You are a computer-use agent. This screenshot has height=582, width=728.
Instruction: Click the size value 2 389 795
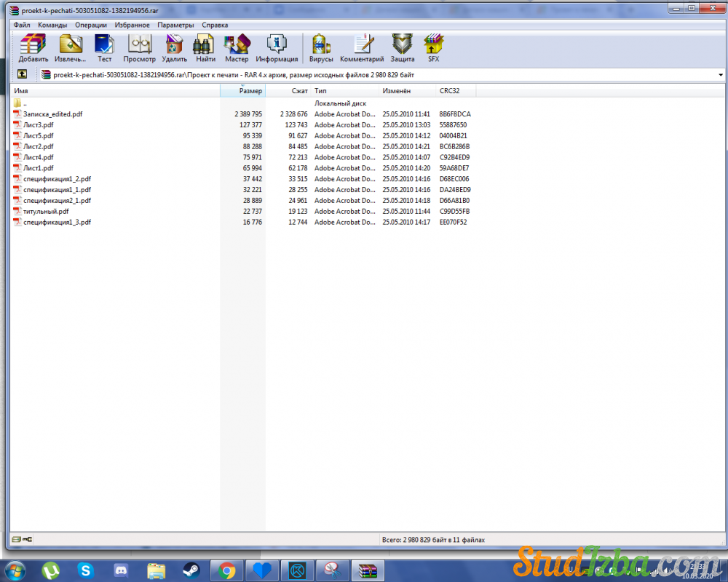click(248, 114)
